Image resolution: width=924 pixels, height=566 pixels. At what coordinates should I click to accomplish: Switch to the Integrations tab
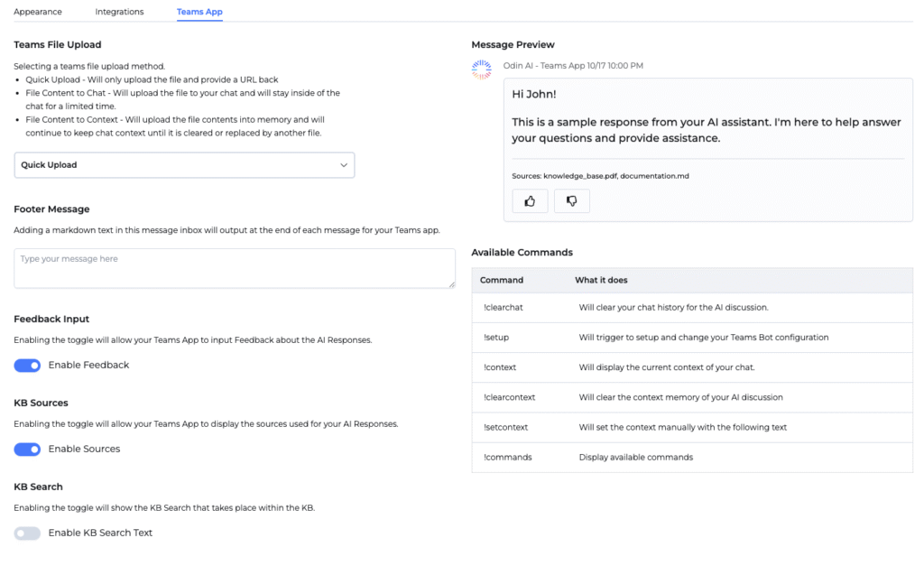119,12
